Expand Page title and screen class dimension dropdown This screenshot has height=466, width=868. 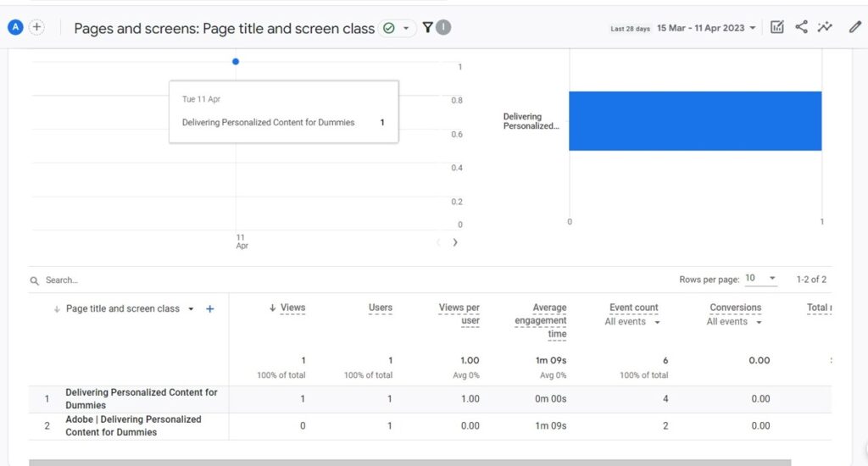[191, 309]
